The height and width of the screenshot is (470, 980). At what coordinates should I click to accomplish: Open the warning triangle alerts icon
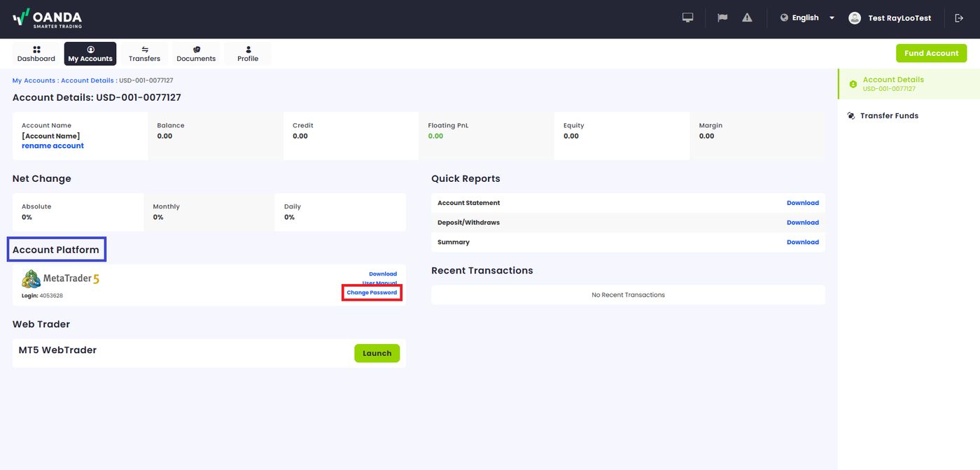[747, 17]
